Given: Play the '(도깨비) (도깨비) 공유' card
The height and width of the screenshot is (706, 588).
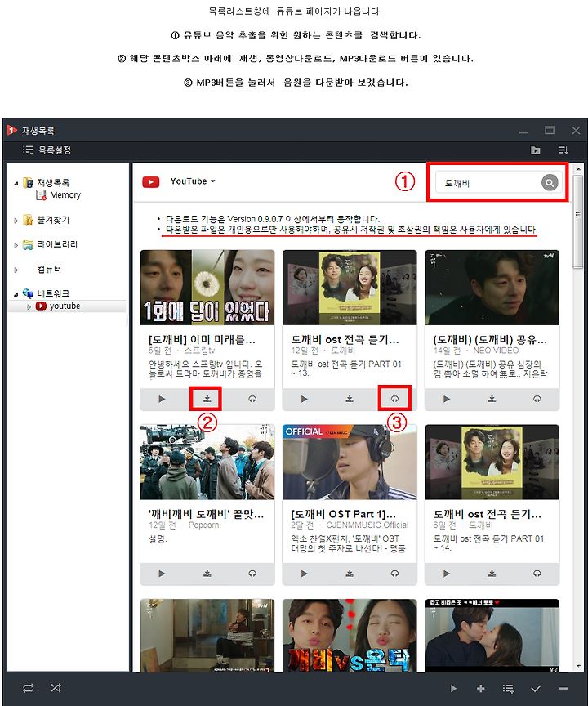Looking at the screenshot, I should tap(447, 400).
